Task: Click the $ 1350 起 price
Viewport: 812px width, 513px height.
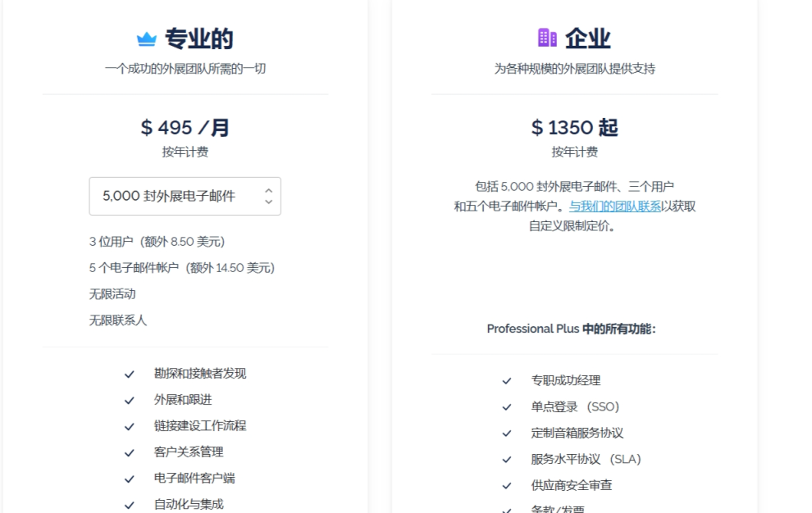Action: point(574,127)
